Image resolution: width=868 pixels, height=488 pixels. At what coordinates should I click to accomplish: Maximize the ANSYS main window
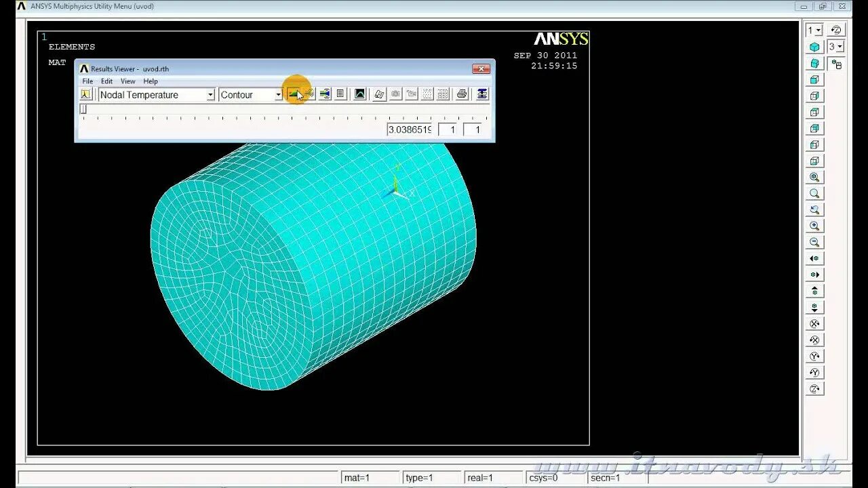coord(823,6)
